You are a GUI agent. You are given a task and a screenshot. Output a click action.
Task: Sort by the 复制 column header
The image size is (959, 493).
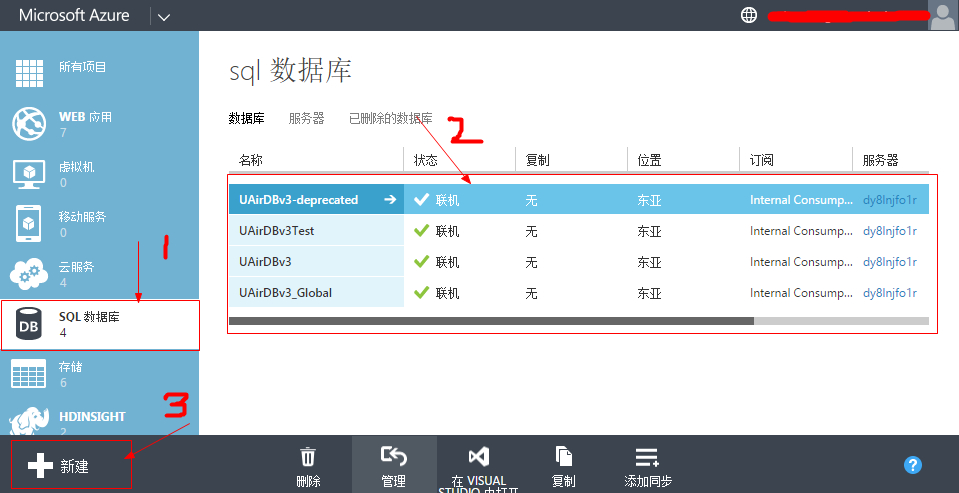click(x=538, y=160)
